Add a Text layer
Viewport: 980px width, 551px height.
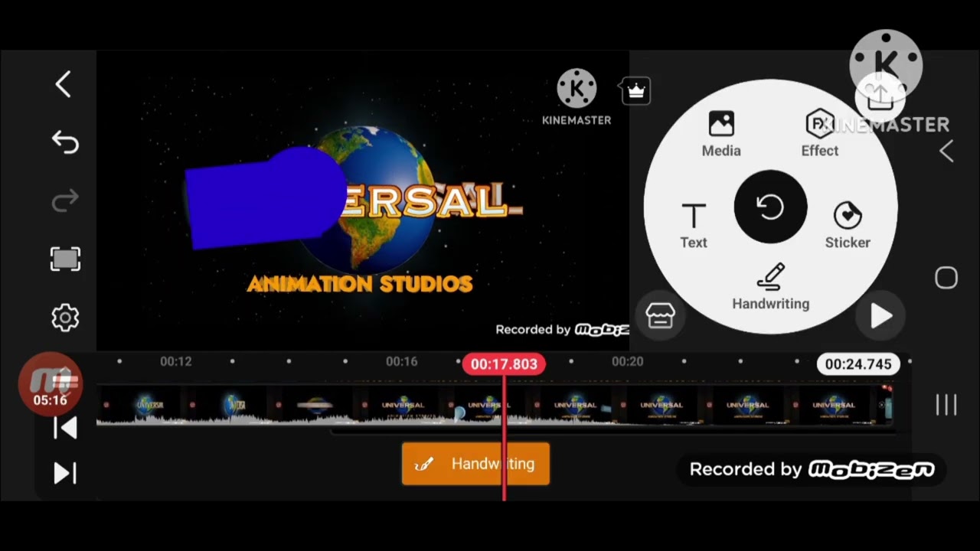pyautogui.click(x=694, y=227)
